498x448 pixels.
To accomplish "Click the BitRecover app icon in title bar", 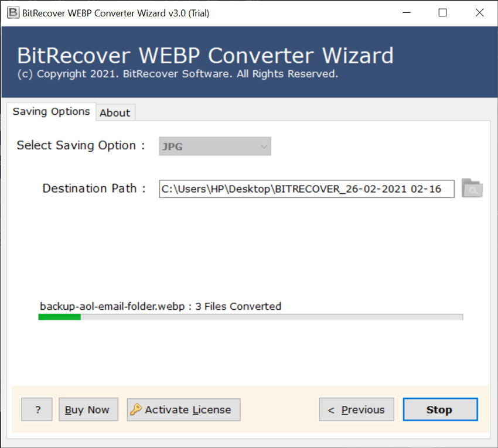I will click(x=13, y=13).
